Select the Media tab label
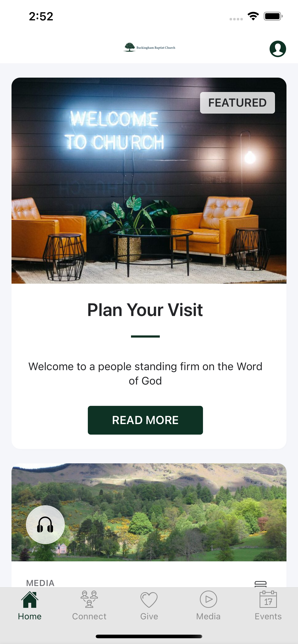The height and width of the screenshot is (644, 298). coord(208,616)
